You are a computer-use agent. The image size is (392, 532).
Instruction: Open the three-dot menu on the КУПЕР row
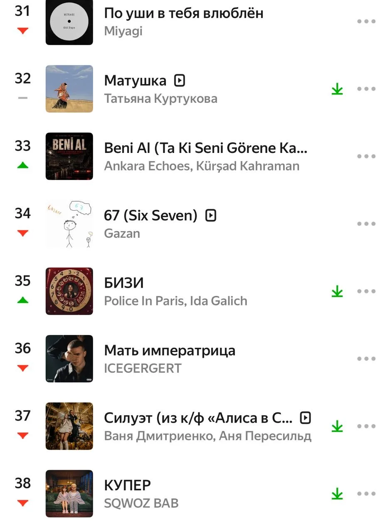366,494
